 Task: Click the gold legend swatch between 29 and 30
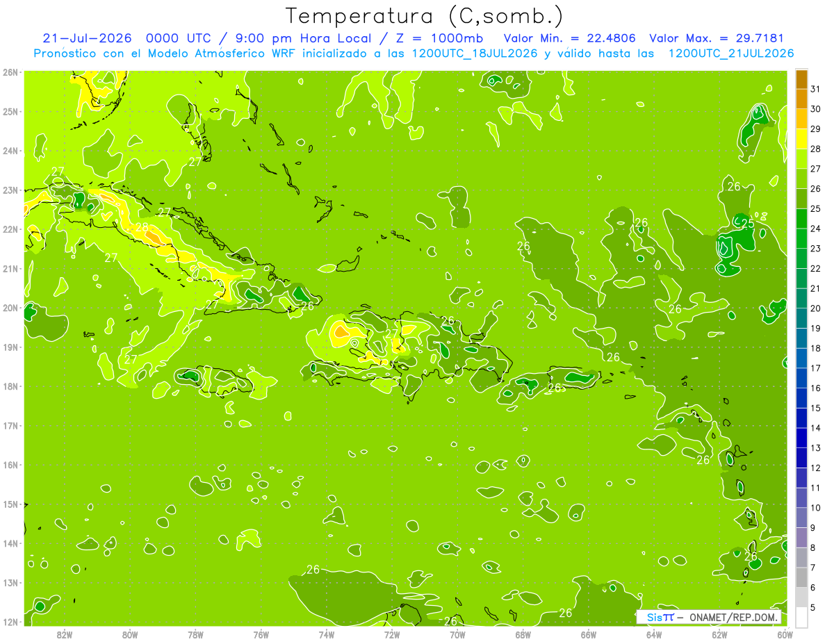[801, 119]
